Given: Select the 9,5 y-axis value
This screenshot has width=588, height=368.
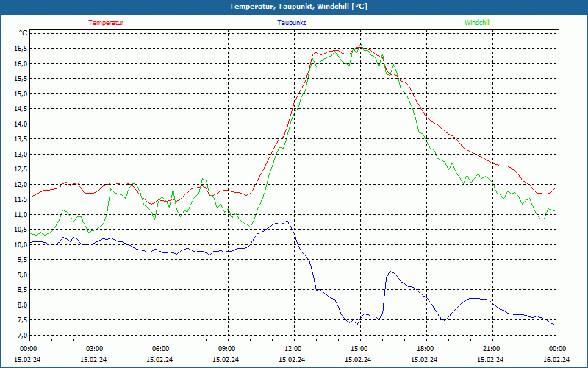Looking at the screenshot, I should pos(22,260).
